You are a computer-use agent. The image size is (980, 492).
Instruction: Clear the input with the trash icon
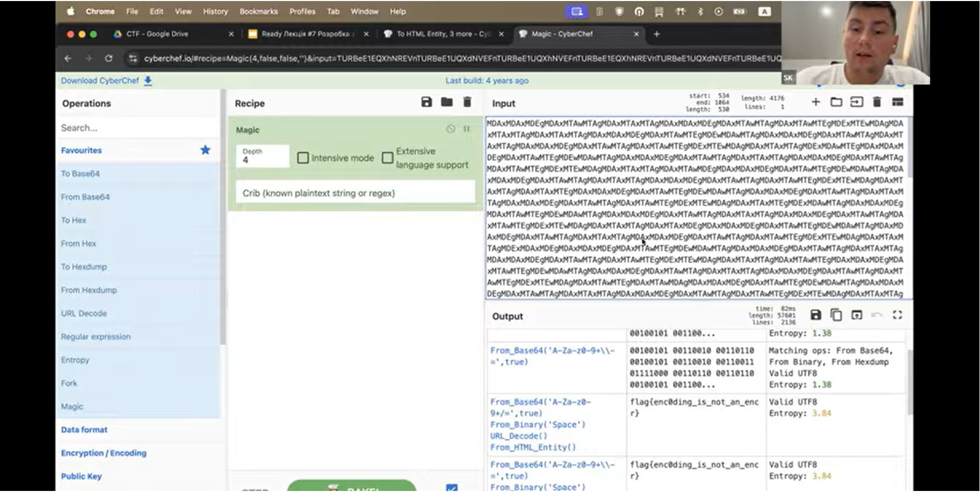pyautogui.click(x=877, y=102)
